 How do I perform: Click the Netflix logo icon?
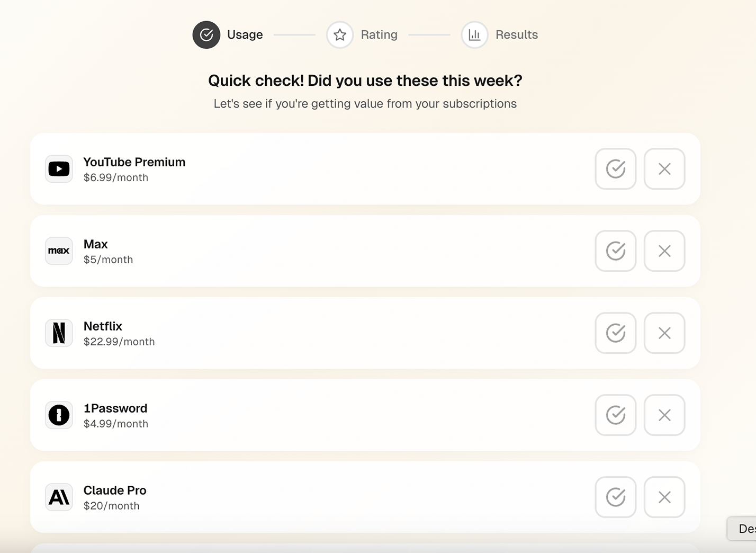[59, 333]
